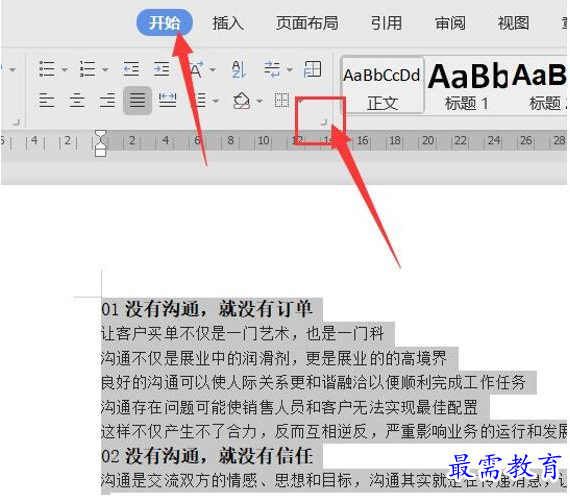570x498 pixels.
Task: Center align the text
Action: [77, 100]
